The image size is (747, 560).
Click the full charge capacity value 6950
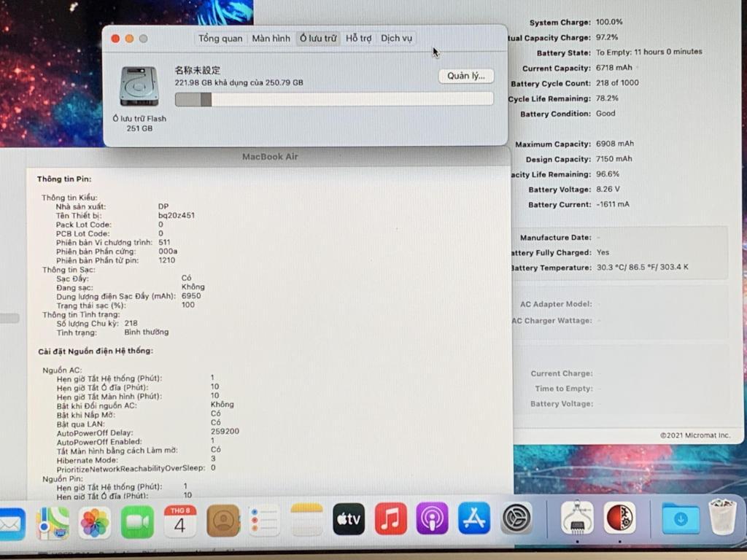tap(191, 296)
